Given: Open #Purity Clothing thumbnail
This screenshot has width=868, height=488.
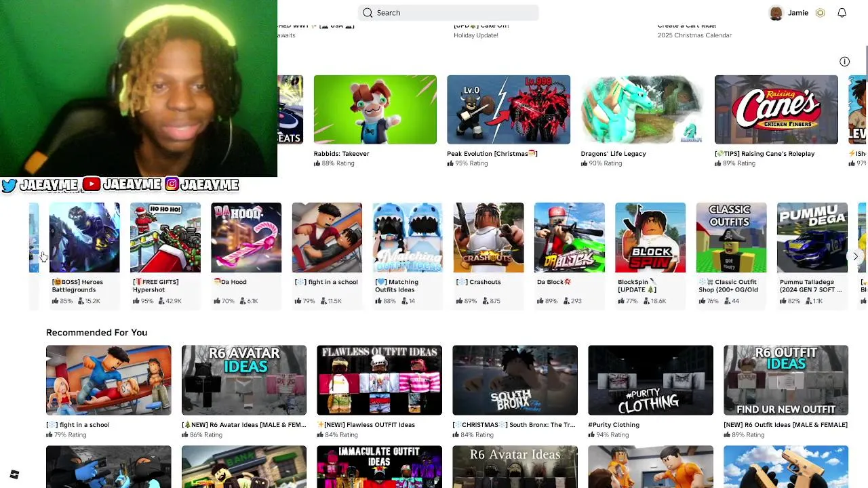Looking at the screenshot, I should (650, 380).
